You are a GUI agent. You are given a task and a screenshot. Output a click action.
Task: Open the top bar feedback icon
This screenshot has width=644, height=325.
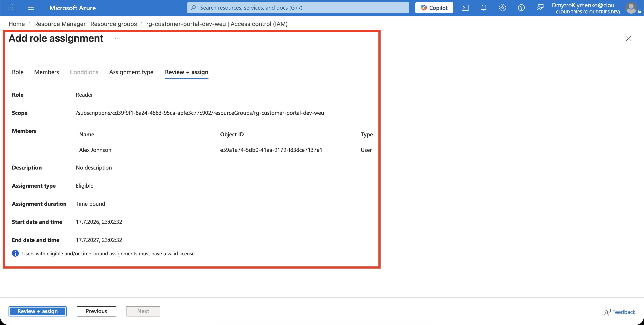[x=540, y=8]
